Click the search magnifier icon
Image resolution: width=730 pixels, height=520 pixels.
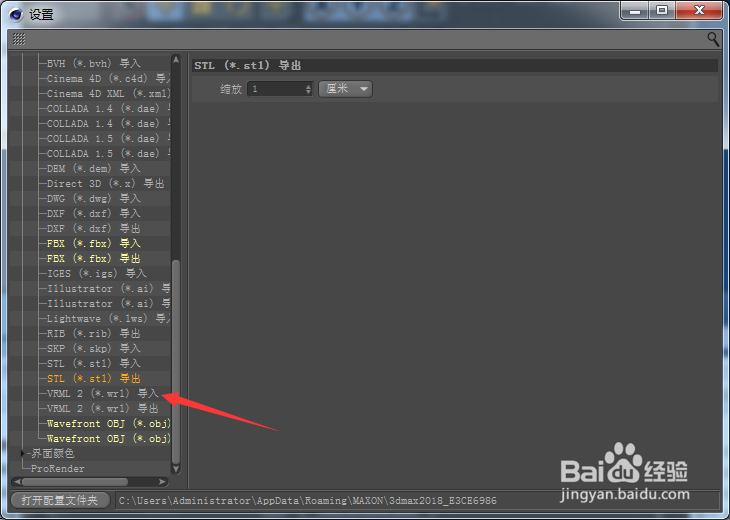[712, 39]
